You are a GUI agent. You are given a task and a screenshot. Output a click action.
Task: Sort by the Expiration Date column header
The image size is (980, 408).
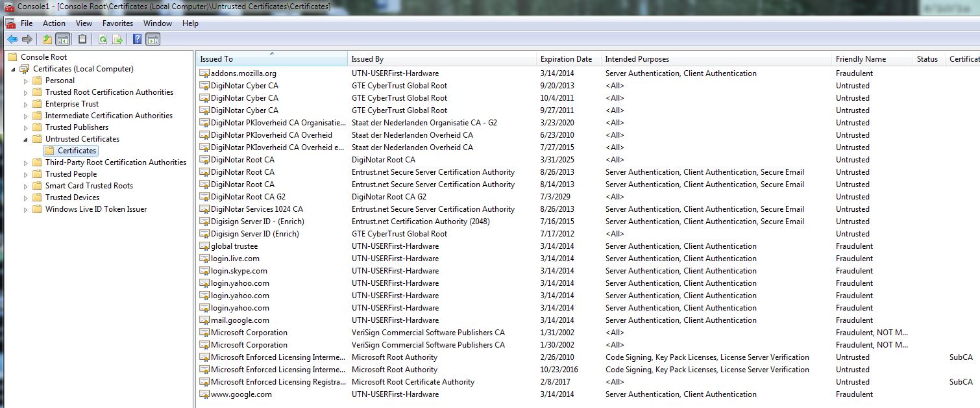point(569,59)
